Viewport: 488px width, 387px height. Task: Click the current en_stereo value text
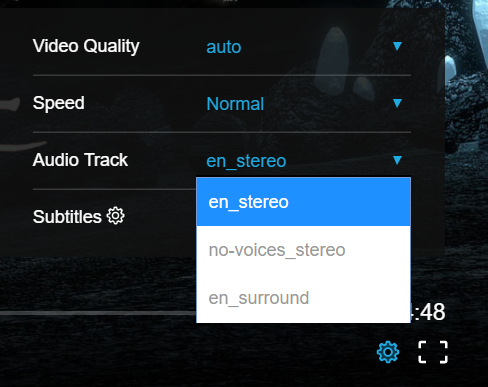coord(246,161)
